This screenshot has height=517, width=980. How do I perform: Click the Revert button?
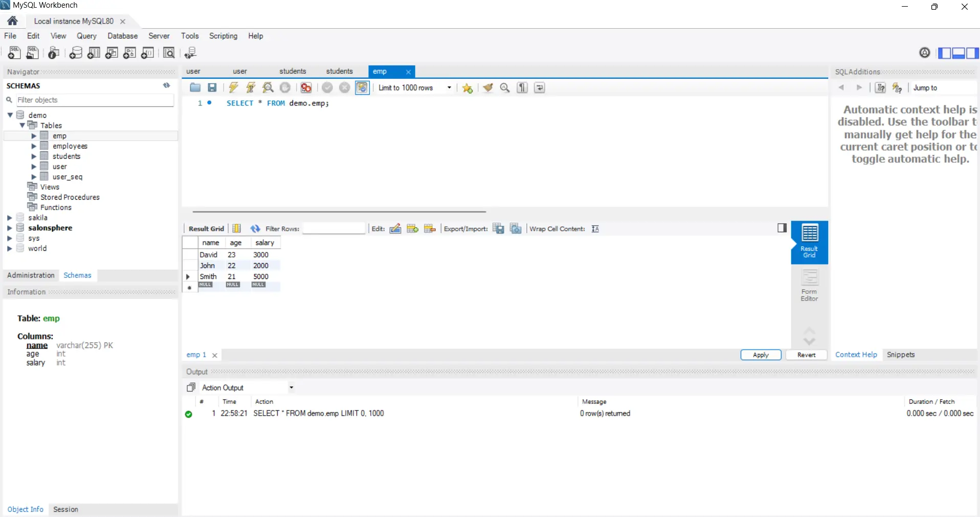pyautogui.click(x=807, y=355)
